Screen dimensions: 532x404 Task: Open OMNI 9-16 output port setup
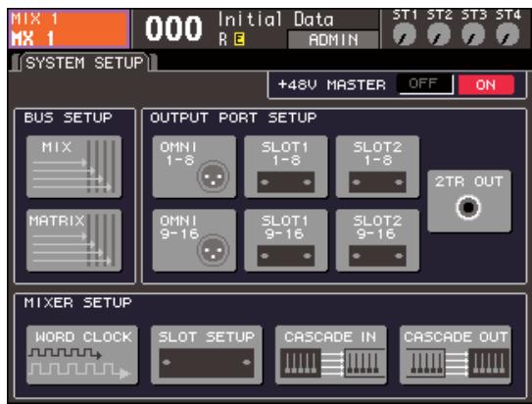[194, 240]
